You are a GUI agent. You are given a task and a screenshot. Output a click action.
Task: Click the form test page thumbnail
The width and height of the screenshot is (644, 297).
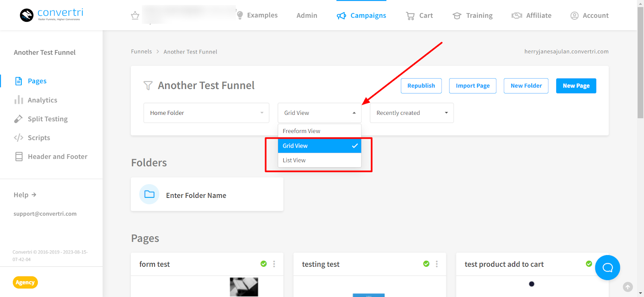pos(244,287)
